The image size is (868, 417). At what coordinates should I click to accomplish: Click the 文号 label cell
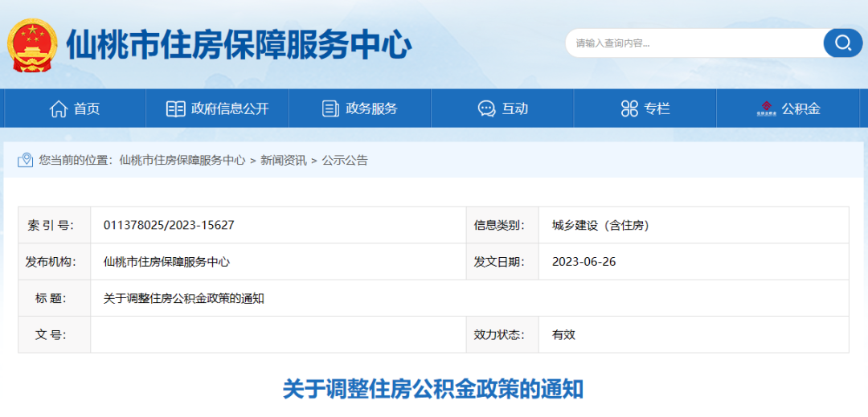55,334
